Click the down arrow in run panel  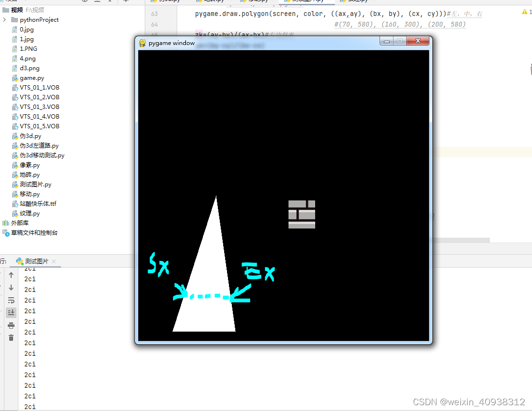(11, 288)
